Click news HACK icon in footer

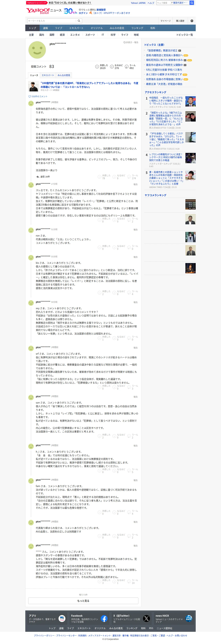(x=189, y=619)
